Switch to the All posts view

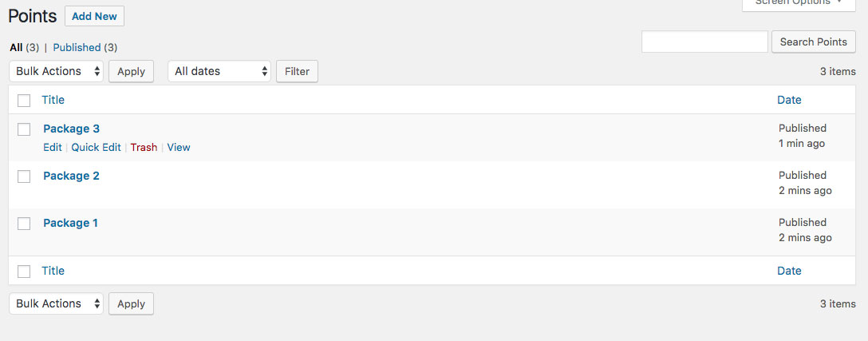tap(16, 48)
